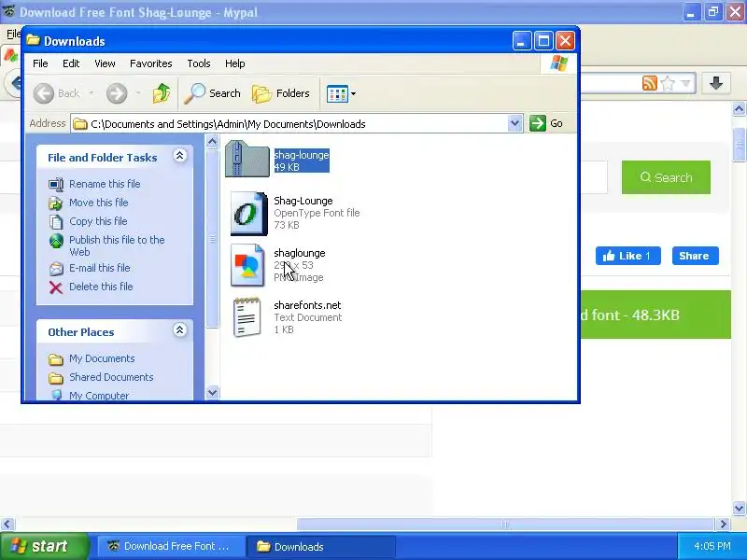
Task: Click Publish this file to the Web
Action: point(117,245)
